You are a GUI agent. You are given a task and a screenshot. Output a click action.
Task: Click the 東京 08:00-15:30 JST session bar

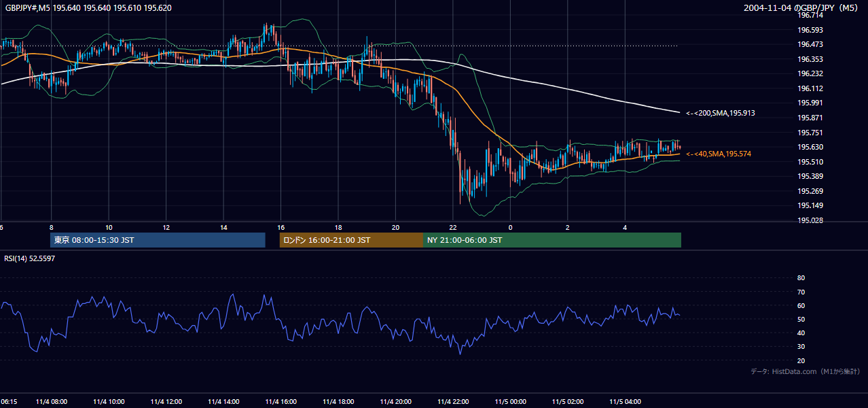click(158, 240)
